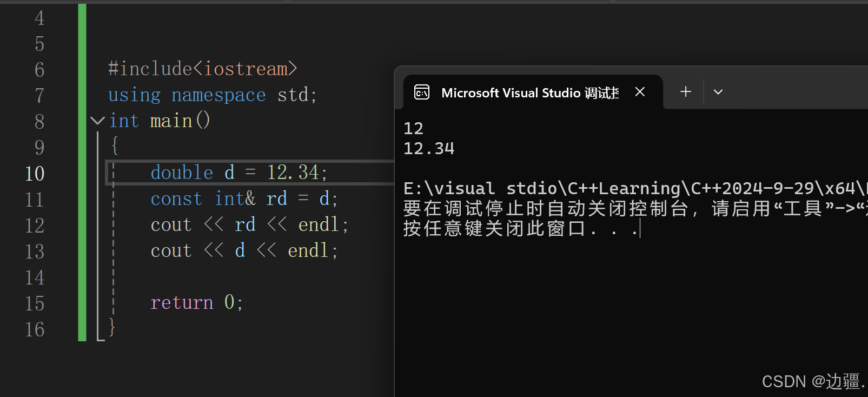Viewport: 868px width, 397px height.
Task: Click the 'cout << d << endl;' line
Action: 244,251
